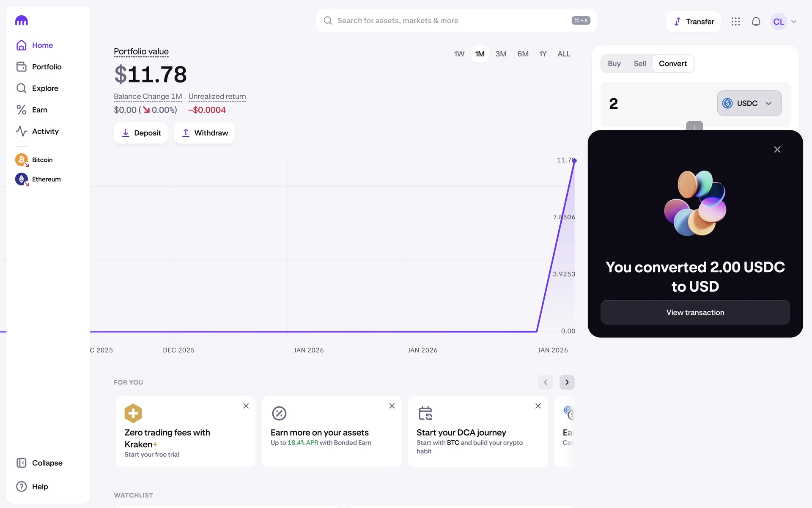
Task: Switch chart range to 3M
Action: click(x=501, y=54)
